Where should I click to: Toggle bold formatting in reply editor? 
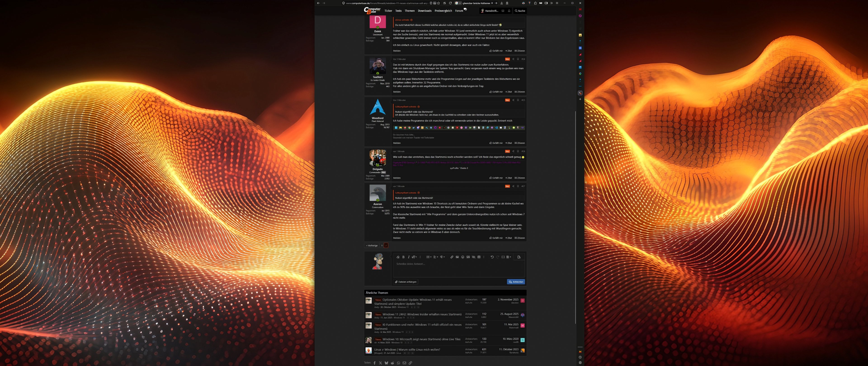403,257
